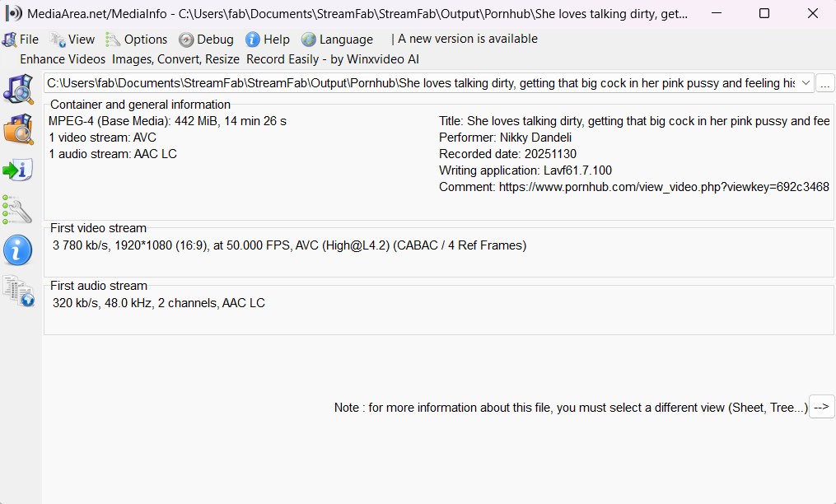Open the View menu
This screenshot has width=836, height=504.
pos(72,40)
